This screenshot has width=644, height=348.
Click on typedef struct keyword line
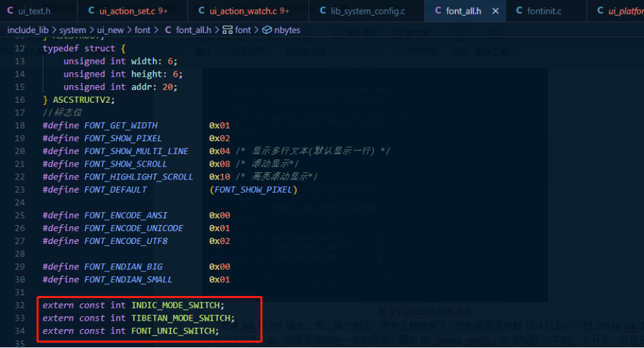84,49
